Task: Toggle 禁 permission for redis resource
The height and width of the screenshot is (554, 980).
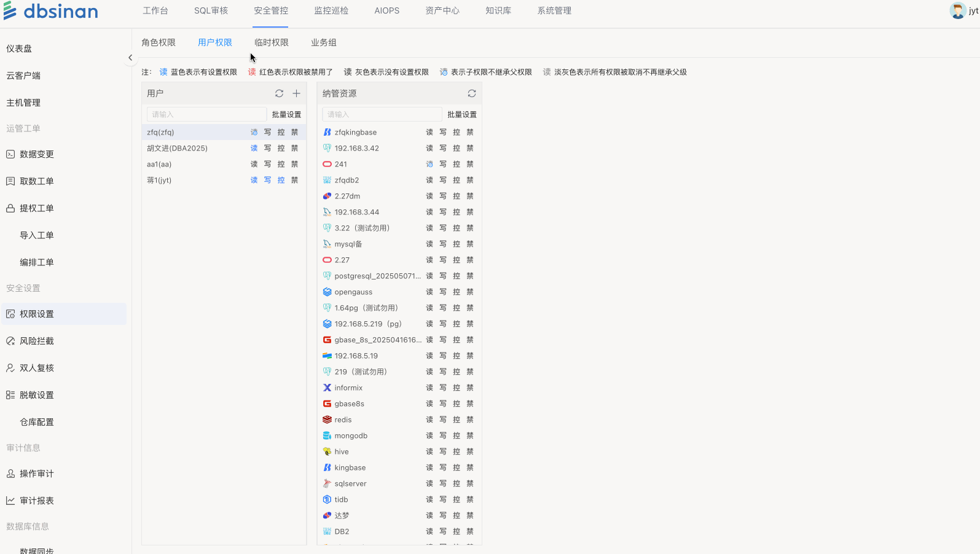Action: click(470, 419)
